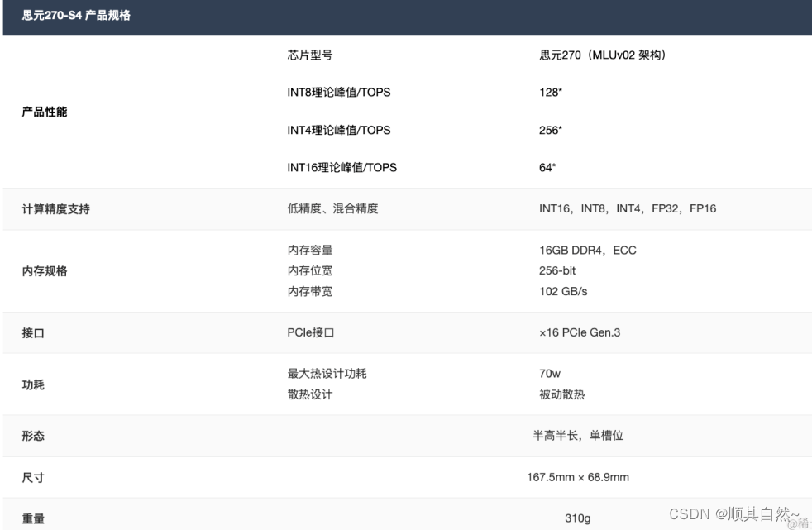Select the 310g value

(578, 518)
